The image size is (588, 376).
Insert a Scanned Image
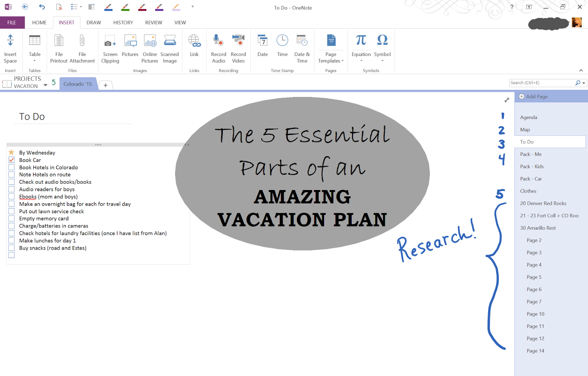point(169,48)
